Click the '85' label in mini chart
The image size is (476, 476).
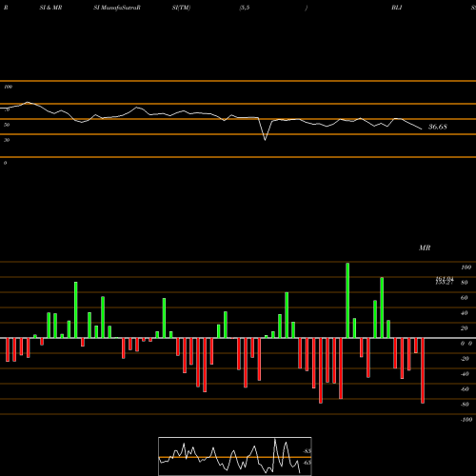click(307, 451)
